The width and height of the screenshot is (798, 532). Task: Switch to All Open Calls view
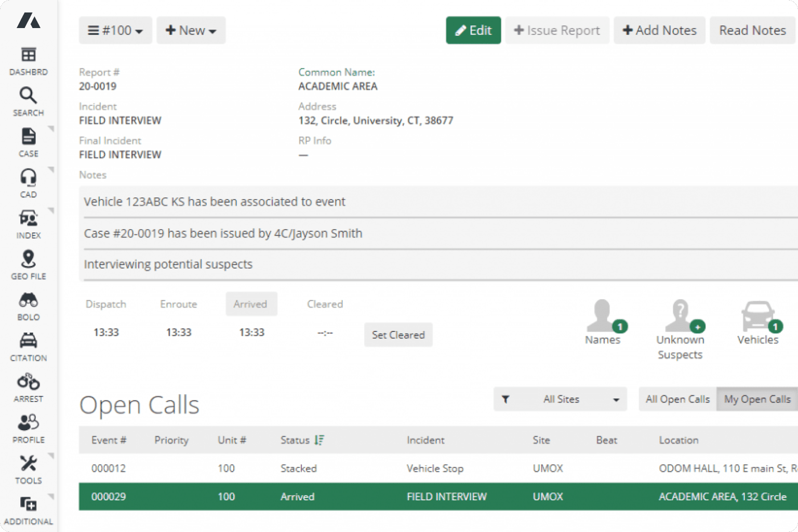(677, 399)
